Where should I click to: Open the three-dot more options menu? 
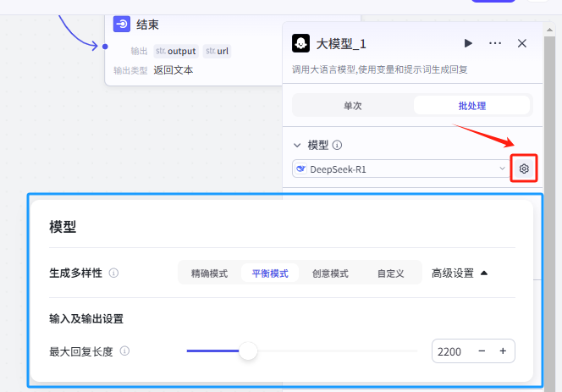pos(495,43)
